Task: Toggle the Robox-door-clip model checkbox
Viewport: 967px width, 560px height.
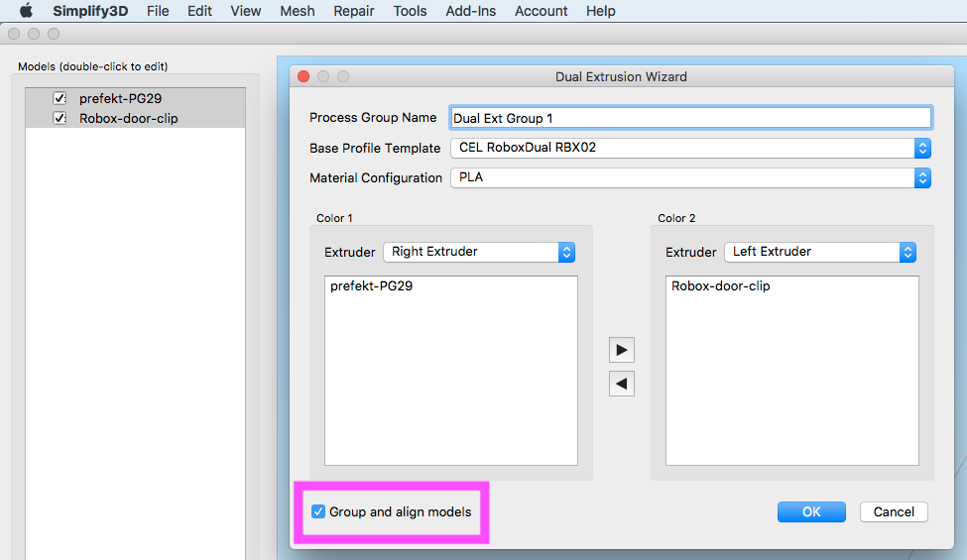Action: point(60,118)
